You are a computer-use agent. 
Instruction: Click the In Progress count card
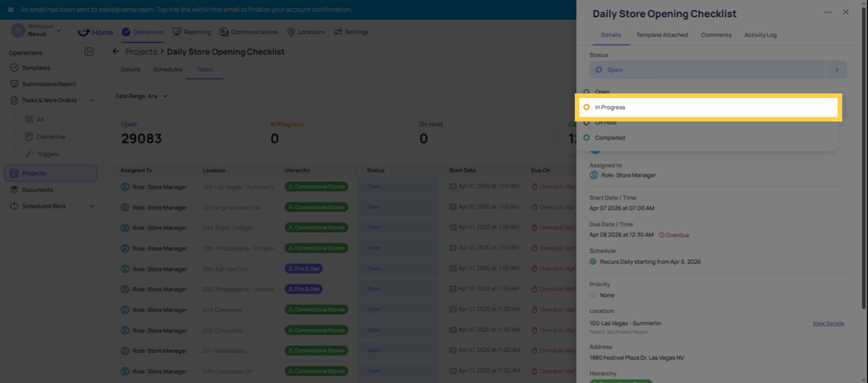click(x=332, y=135)
